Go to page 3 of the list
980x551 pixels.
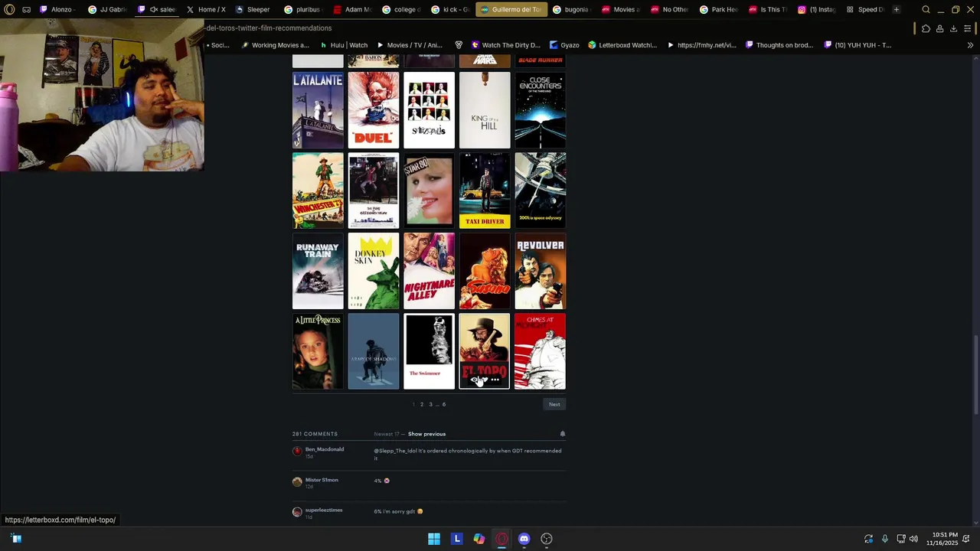point(430,404)
